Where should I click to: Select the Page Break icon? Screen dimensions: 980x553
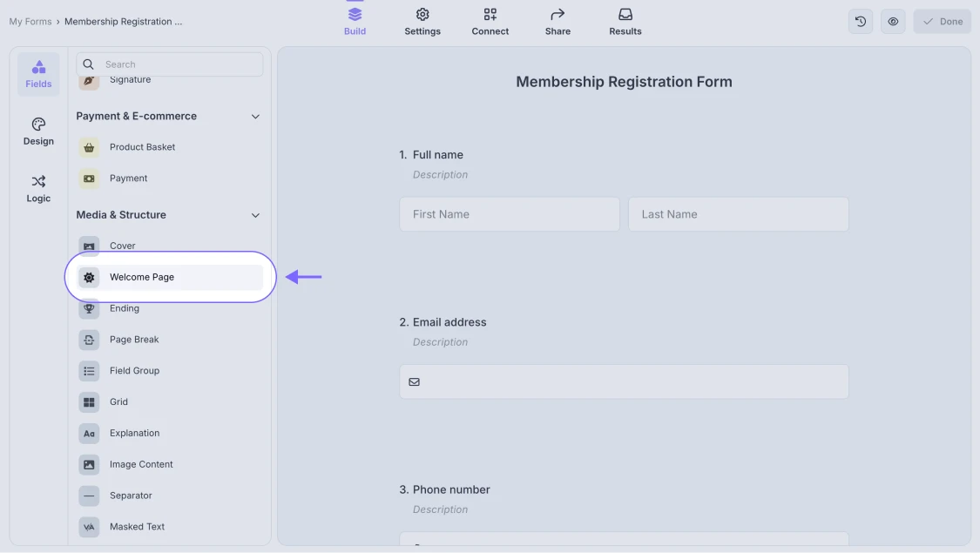pos(89,340)
